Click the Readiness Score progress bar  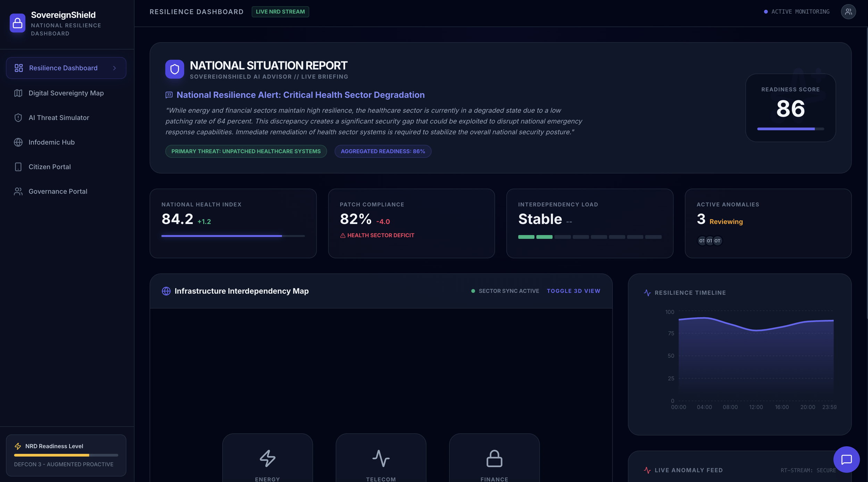(x=790, y=129)
